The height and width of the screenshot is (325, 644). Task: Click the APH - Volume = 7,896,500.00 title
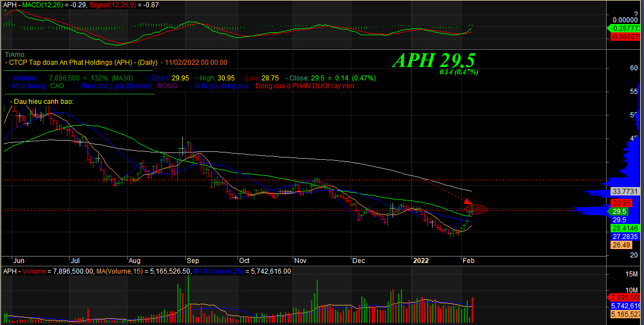click(49, 271)
